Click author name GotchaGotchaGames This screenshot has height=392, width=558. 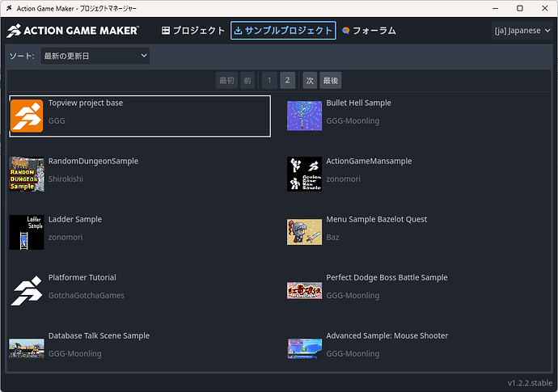[87, 295]
